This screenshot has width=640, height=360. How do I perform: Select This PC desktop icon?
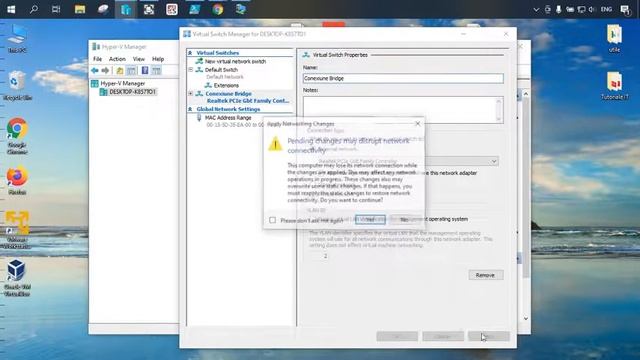coord(17,39)
